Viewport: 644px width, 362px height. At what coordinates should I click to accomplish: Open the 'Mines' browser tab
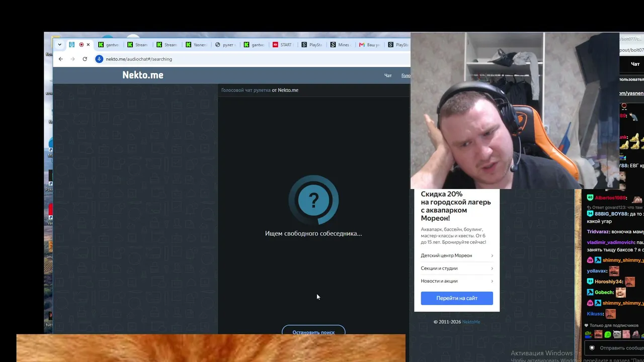(x=341, y=45)
